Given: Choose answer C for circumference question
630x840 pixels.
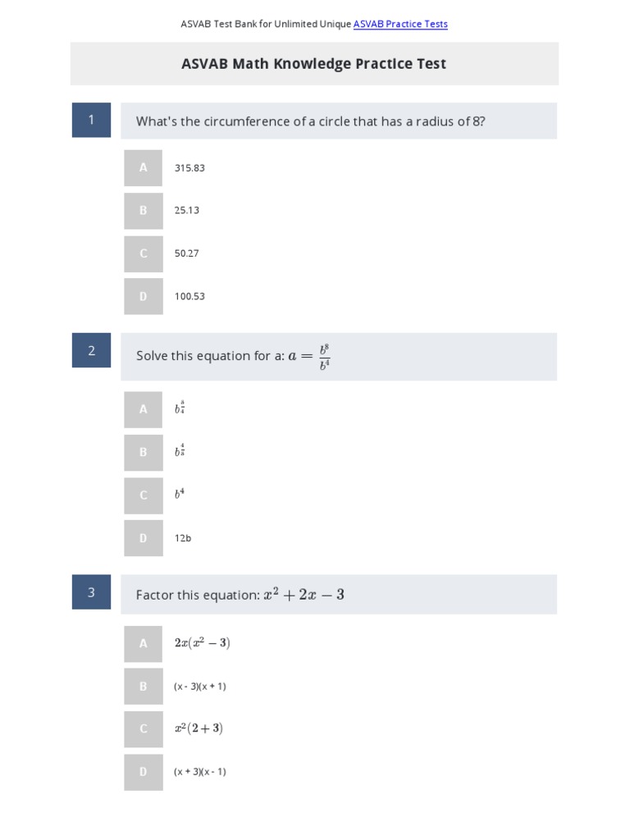Looking at the screenshot, I should pyautogui.click(x=144, y=253).
